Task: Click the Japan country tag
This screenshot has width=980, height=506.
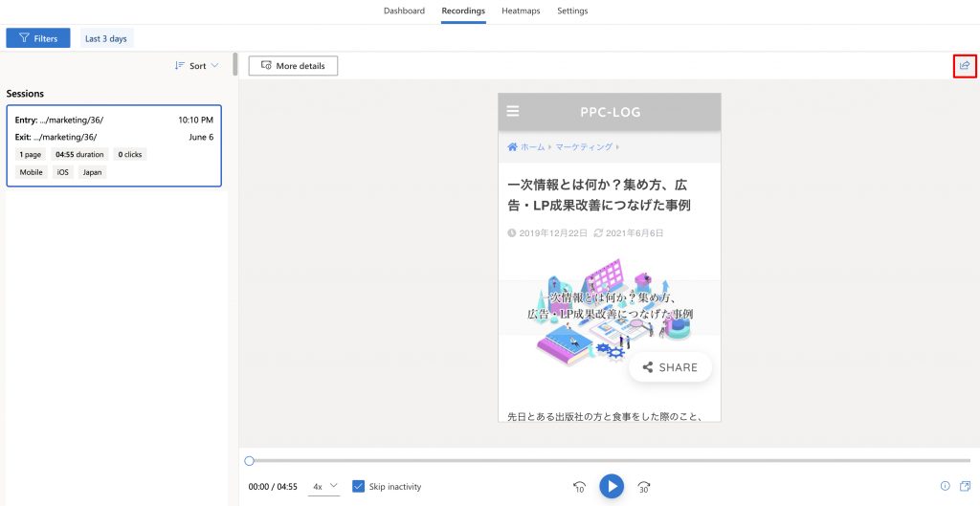Action: (x=93, y=172)
